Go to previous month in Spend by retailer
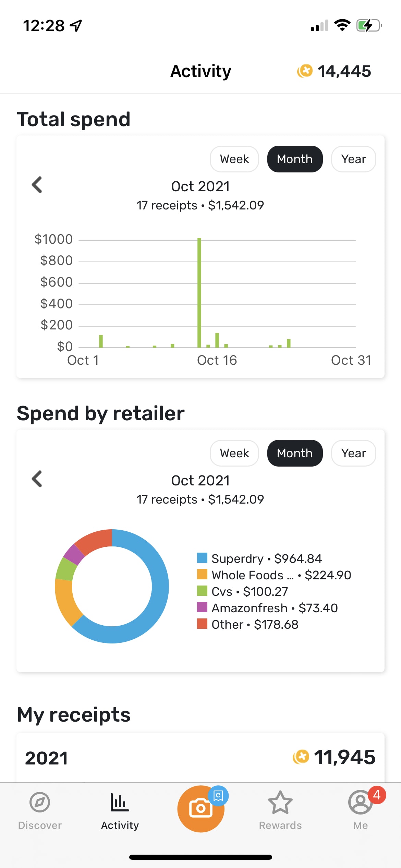Image resolution: width=401 pixels, height=868 pixels. tap(37, 479)
